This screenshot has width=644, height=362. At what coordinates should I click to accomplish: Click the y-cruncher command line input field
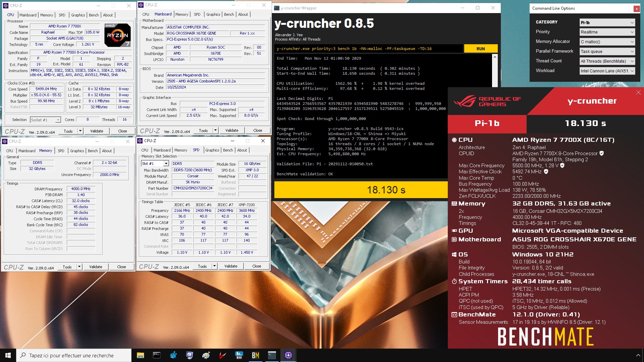point(369,49)
